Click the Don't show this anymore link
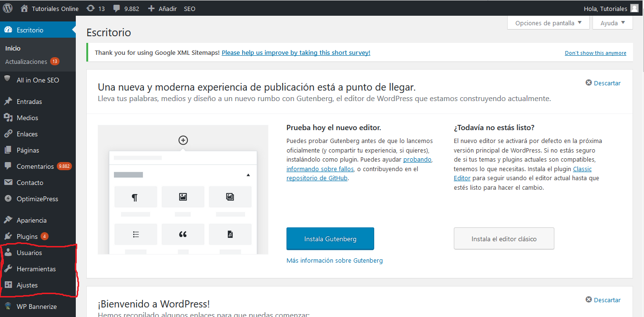 pos(595,53)
